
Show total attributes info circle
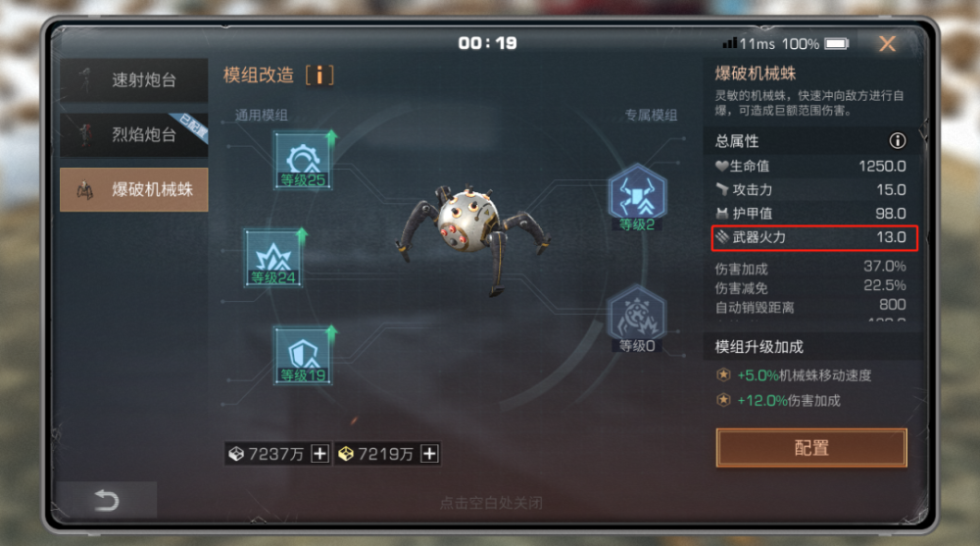coord(898,141)
